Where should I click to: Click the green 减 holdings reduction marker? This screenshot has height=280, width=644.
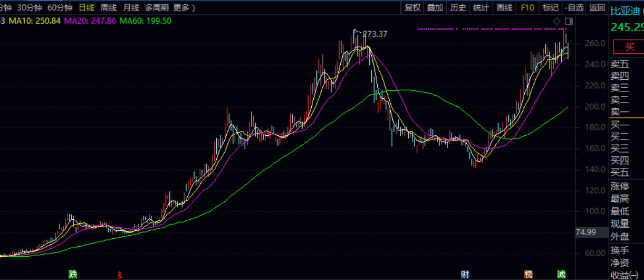[561, 274]
